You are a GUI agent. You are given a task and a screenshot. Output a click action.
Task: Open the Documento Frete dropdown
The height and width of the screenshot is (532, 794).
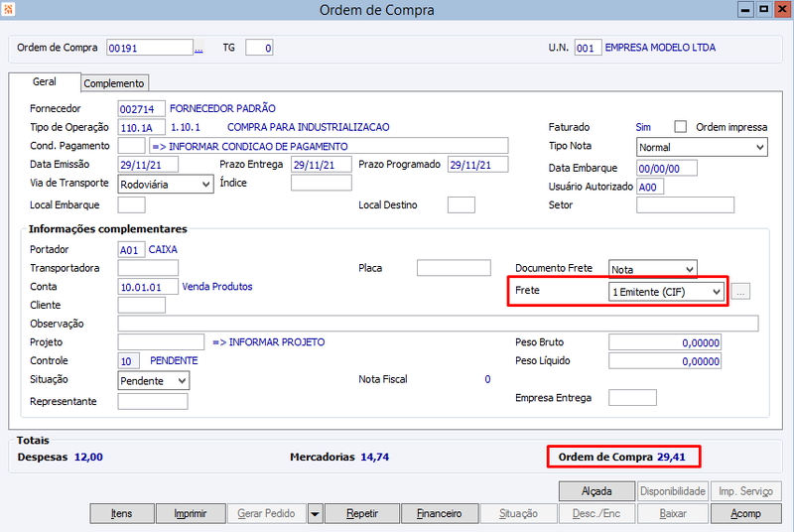coord(652,269)
